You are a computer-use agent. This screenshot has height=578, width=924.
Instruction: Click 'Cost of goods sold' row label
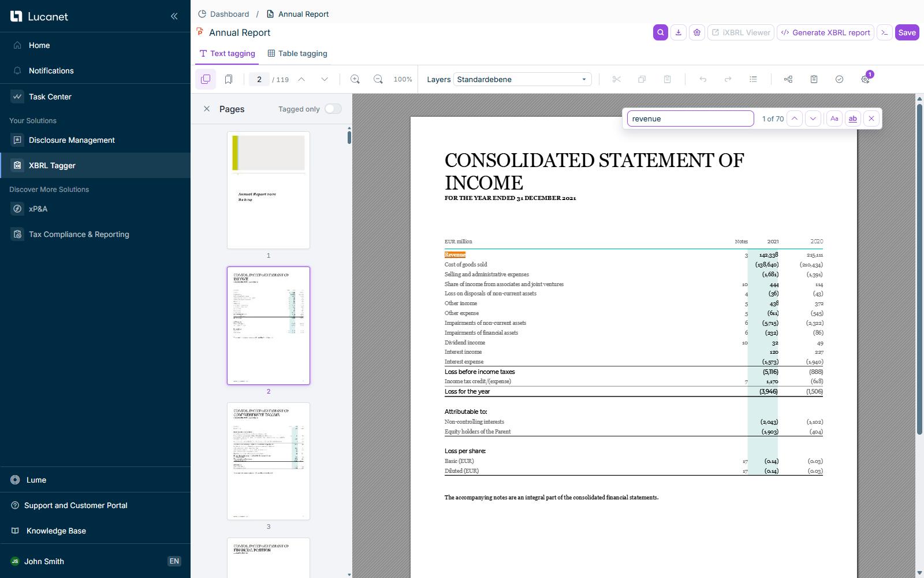tap(465, 265)
